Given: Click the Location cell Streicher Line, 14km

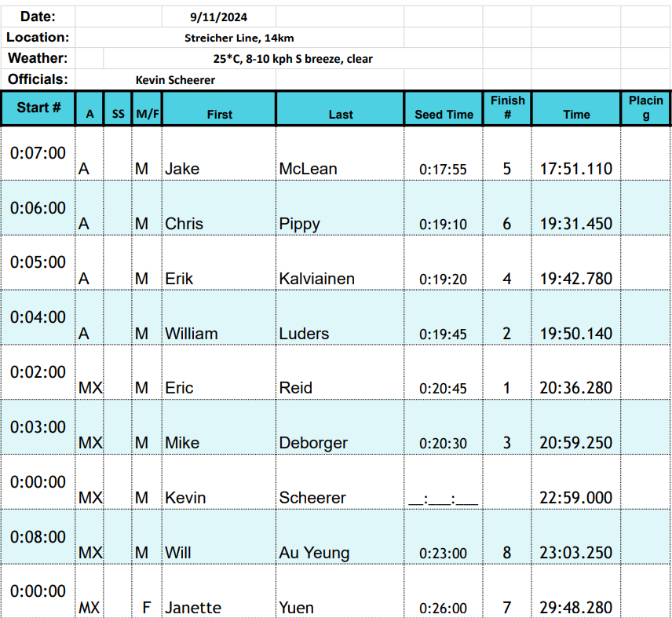Looking at the screenshot, I should coord(239,38).
